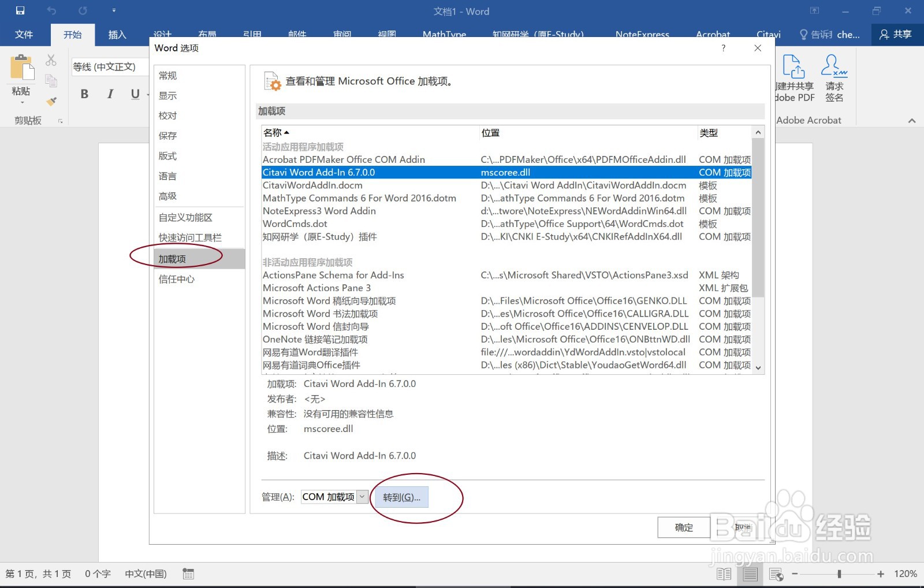The height and width of the screenshot is (588, 924).
Task: Switch to Read Mode view icon
Action: tap(724, 574)
